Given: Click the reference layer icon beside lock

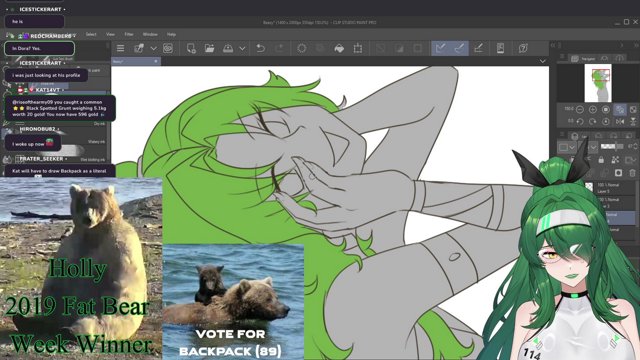Looking at the screenshot, I should click(615, 160).
